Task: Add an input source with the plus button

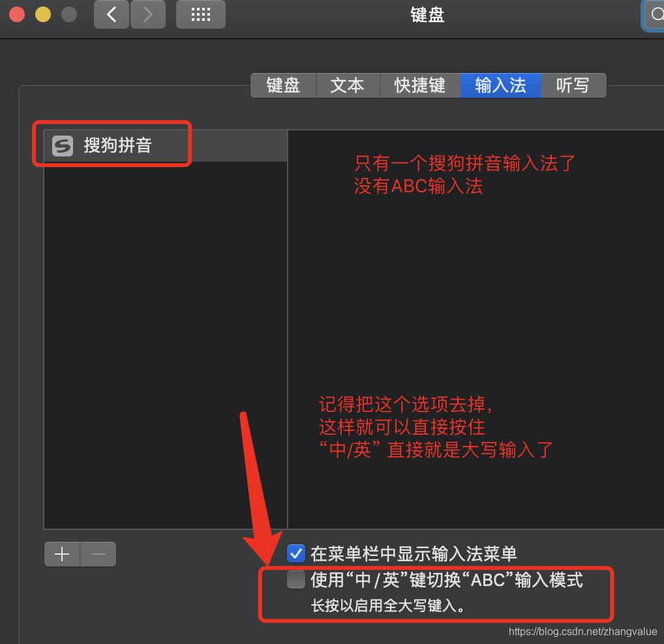Action: (62, 554)
